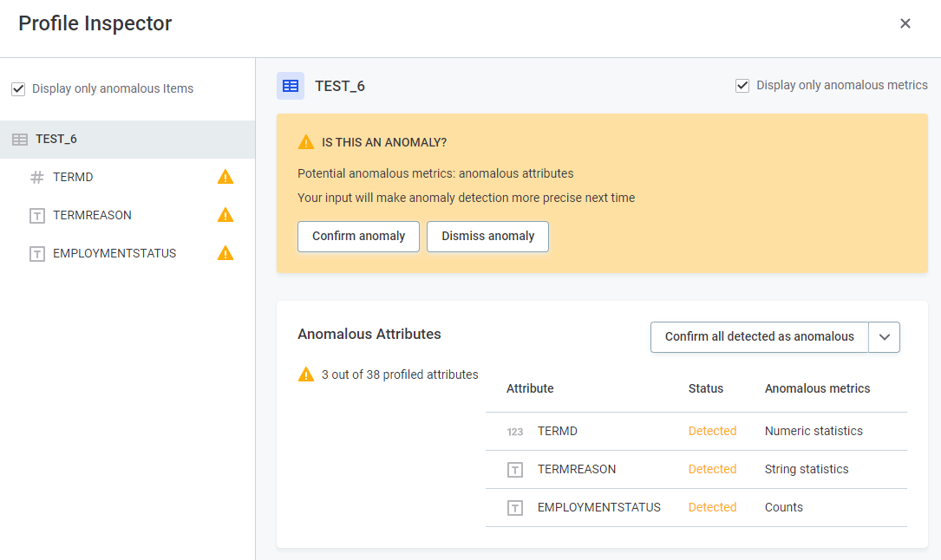Screen dimensions: 941x560
Task: Expand the confirm all detected dropdown arrow
Action: click(885, 337)
